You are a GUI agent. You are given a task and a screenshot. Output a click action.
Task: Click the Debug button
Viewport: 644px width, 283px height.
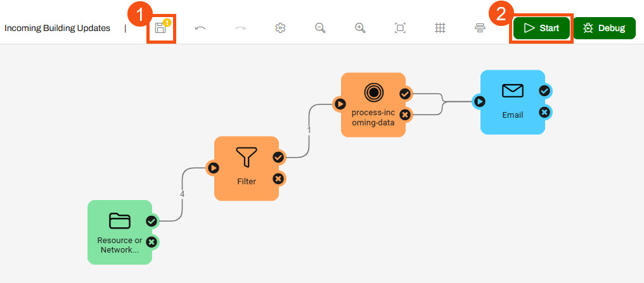point(604,28)
